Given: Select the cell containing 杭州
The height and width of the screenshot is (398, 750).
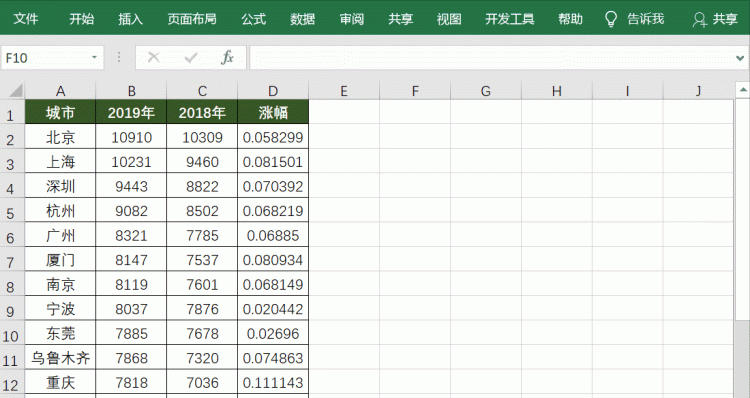Looking at the screenshot, I should click(60, 210).
